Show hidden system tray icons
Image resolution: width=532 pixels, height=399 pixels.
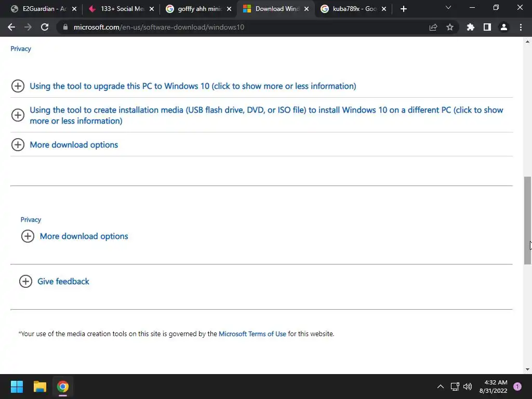[x=441, y=387]
